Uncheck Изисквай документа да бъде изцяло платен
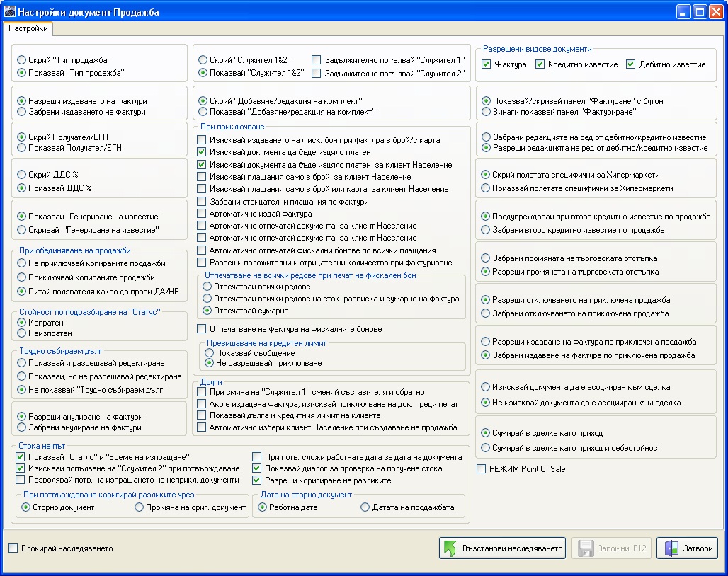The width and height of the screenshot is (728, 576). [202, 152]
